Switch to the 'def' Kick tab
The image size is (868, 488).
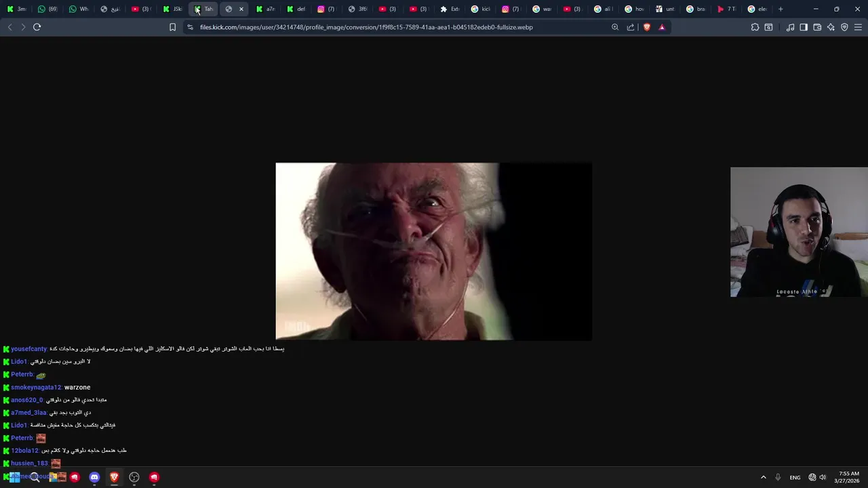point(296,9)
